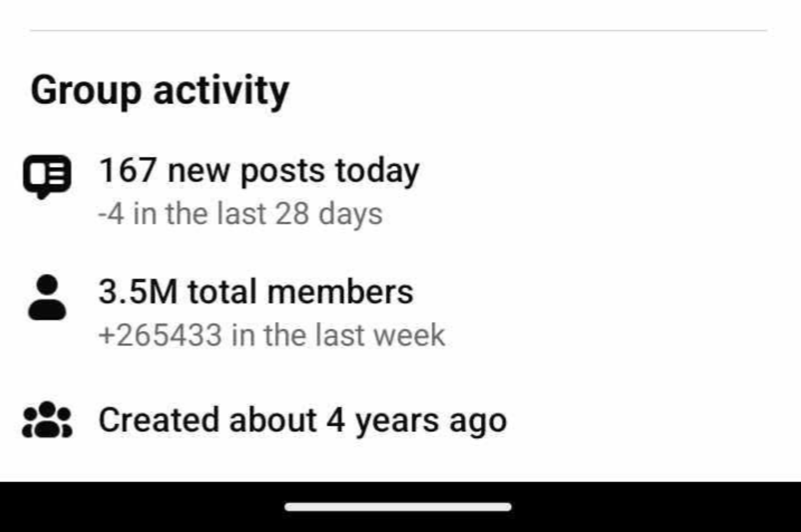Tap the new posts speech-bubble icon
This screenshot has height=532, width=801.
47,177
